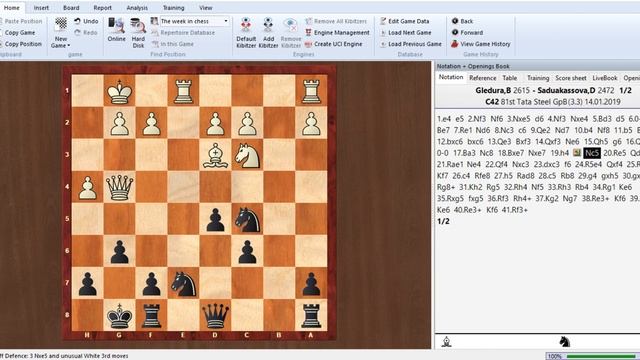Open the Home ribbon tab
The height and width of the screenshot is (360, 640).
[11, 8]
